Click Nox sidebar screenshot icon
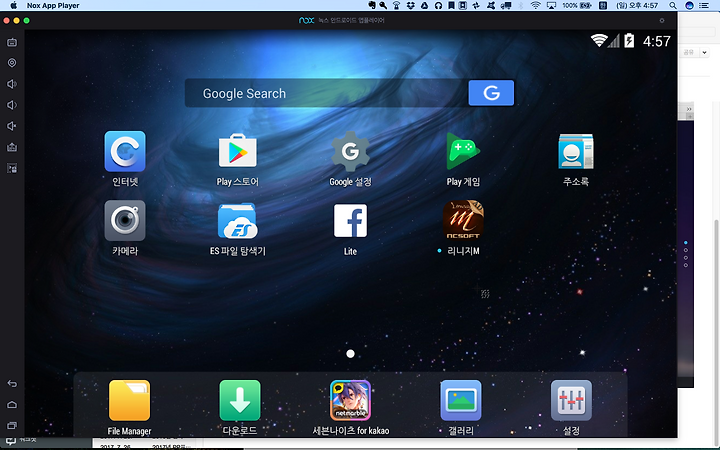720x450 pixels. tap(12, 169)
